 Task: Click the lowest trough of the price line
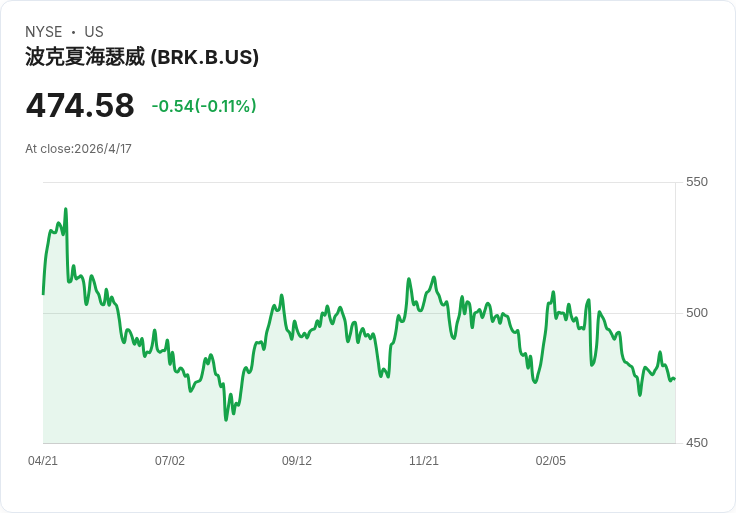tap(226, 420)
